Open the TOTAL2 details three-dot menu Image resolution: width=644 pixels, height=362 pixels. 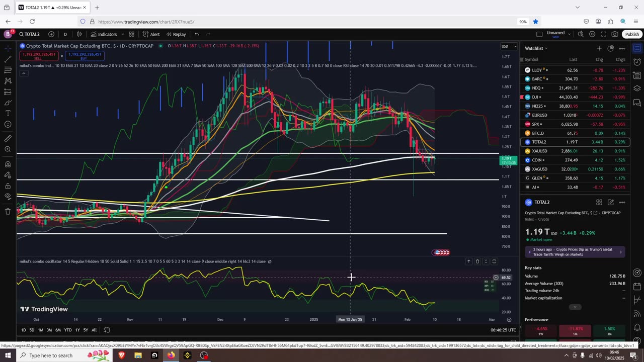[622, 202]
